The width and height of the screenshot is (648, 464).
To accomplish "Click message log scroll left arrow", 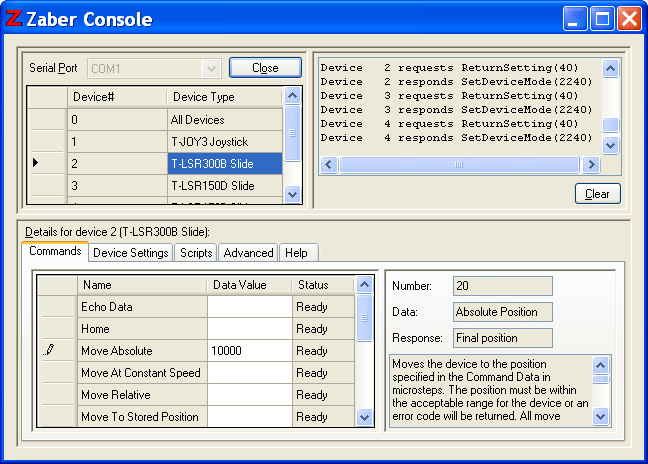I will pyautogui.click(x=329, y=164).
